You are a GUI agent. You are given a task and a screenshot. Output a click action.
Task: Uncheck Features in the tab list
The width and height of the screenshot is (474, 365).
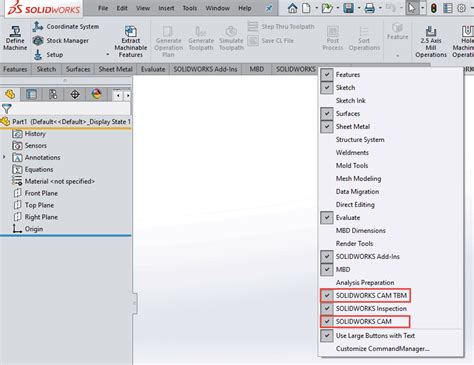(327, 74)
